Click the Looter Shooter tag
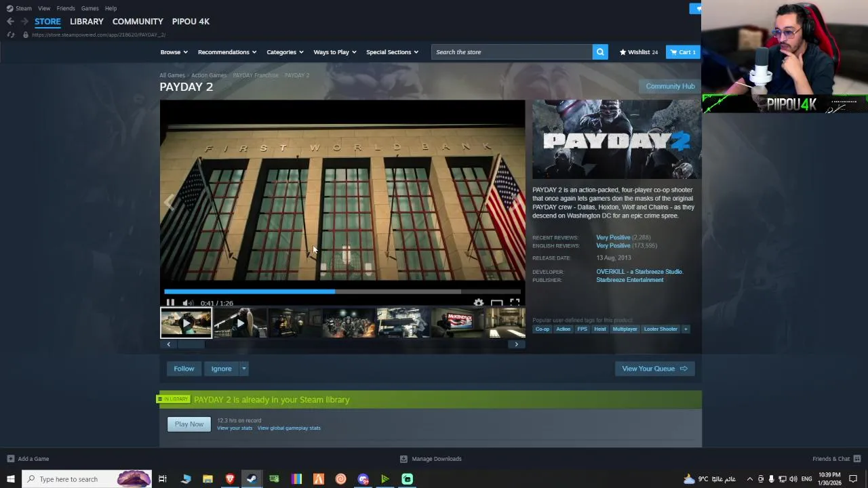 click(660, 329)
